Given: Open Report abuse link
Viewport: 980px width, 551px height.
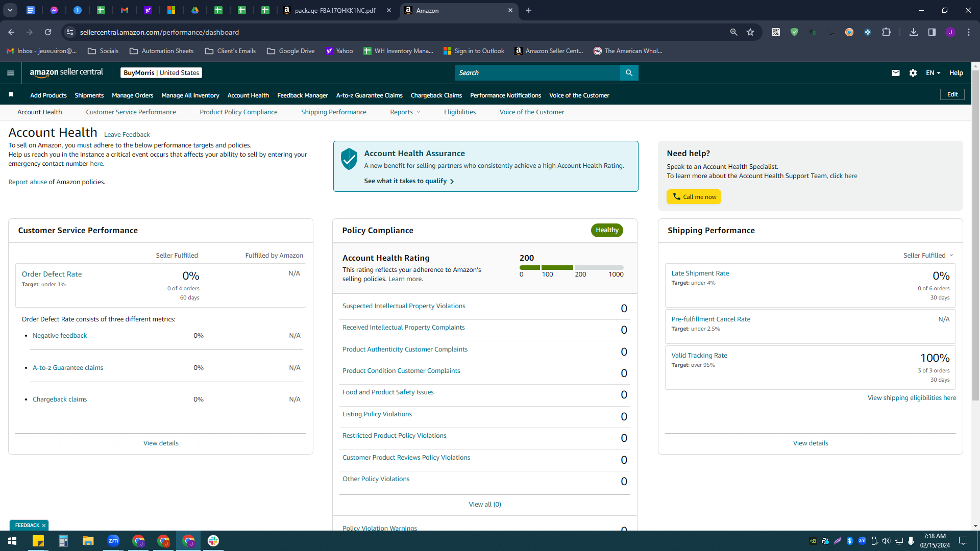Looking at the screenshot, I should [28, 182].
